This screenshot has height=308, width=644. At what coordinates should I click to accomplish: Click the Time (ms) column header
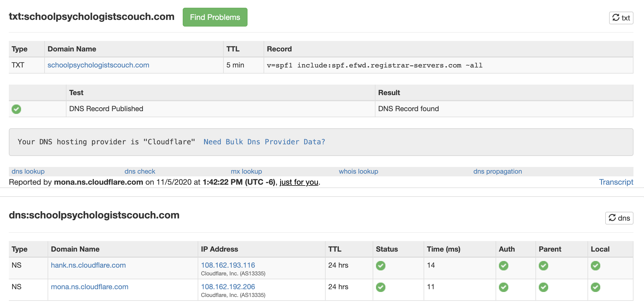coord(460,249)
